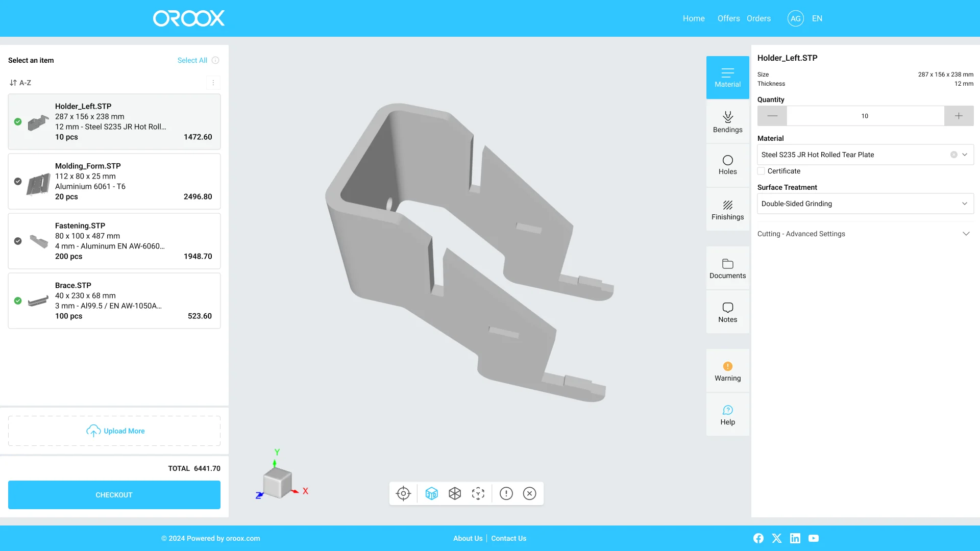Open the Holes panel

click(727, 164)
